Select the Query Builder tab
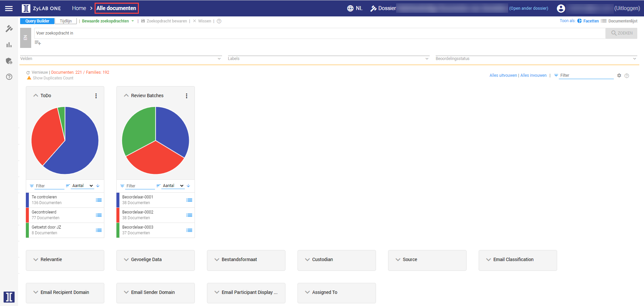 (37, 21)
